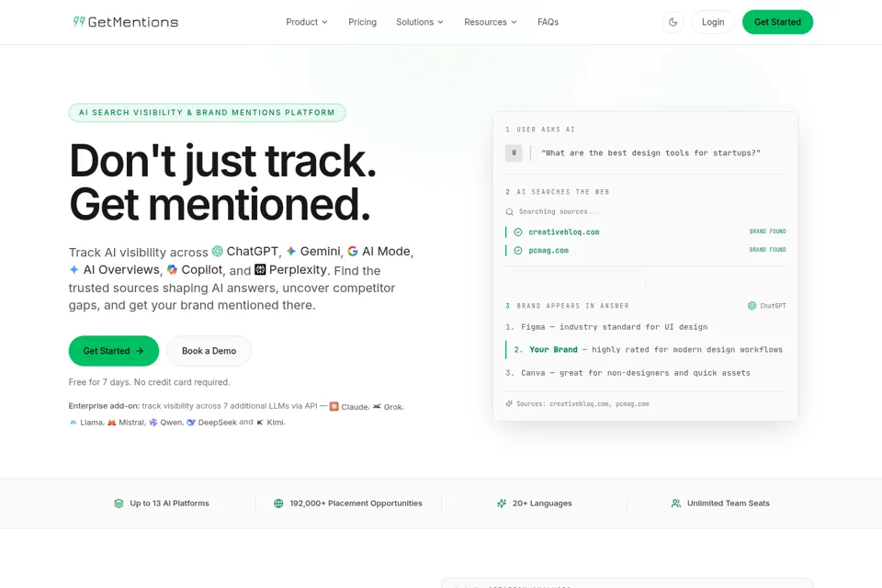
Task: Click the header Get Started button
Action: 777,22
